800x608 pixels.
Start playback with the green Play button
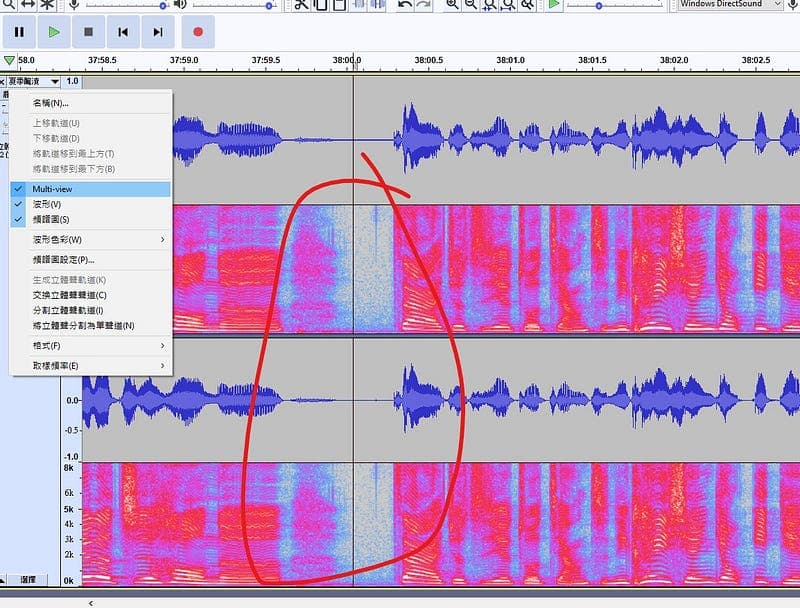54,32
